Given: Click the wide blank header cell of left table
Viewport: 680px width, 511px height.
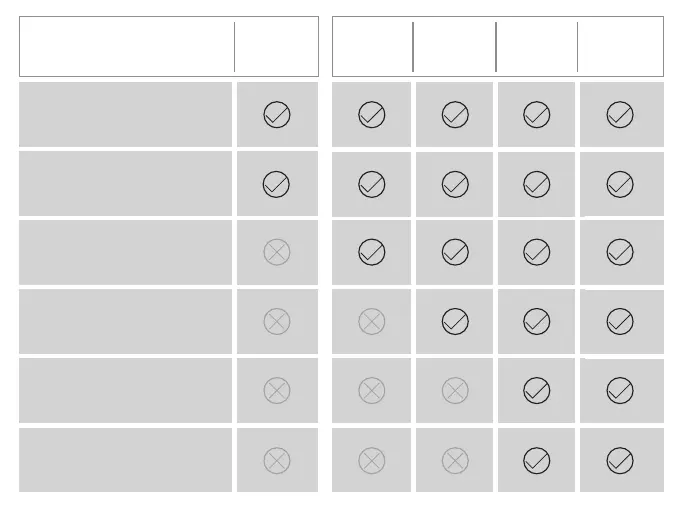Looking at the screenshot, I should click(127, 47).
